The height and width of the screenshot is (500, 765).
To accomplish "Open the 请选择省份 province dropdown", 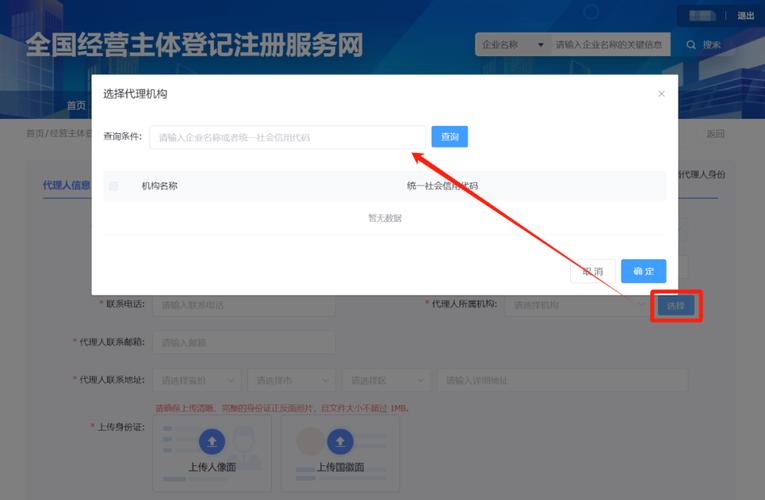I will [197, 380].
